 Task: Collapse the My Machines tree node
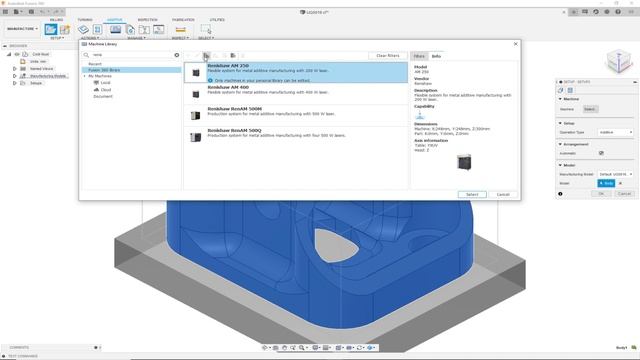point(85,76)
